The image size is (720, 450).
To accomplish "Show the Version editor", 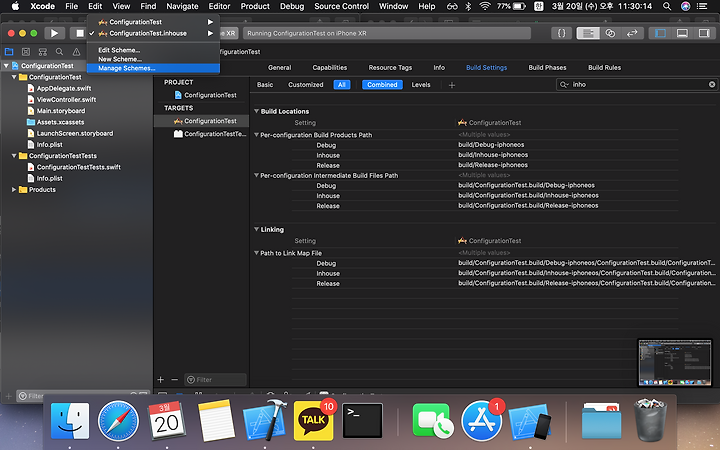I will click(x=632, y=33).
